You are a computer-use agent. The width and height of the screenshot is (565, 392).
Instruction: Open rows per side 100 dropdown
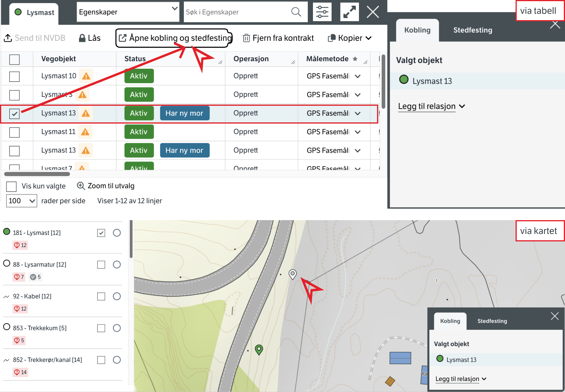coord(22,201)
